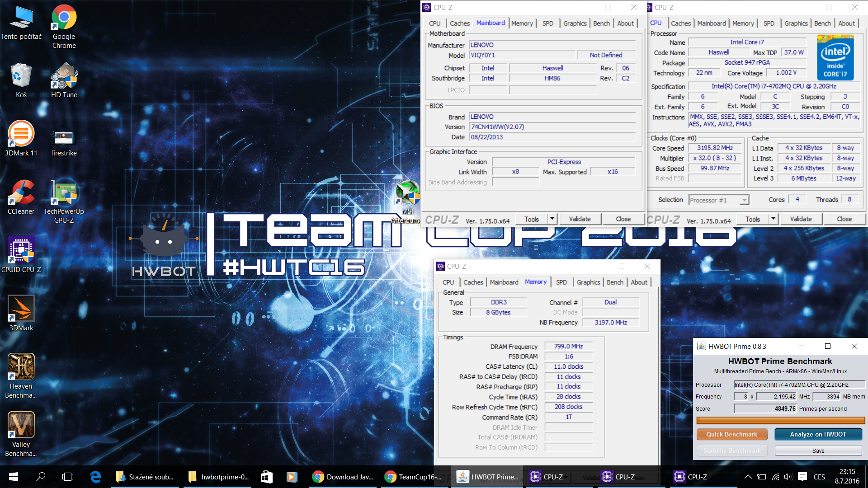Open Graphics tab in CPU tab CPU-Z window

point(796,23)
